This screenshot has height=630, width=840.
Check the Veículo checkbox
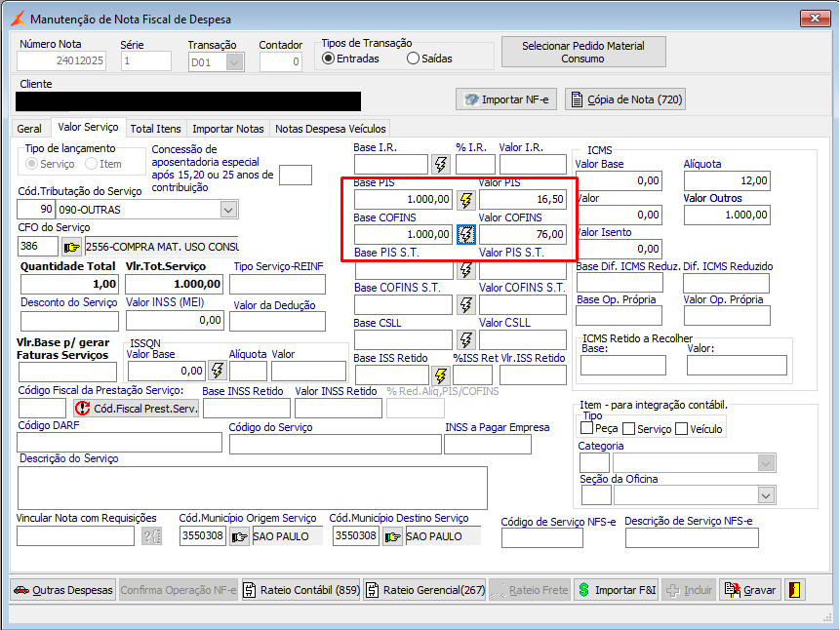point(681,428)
